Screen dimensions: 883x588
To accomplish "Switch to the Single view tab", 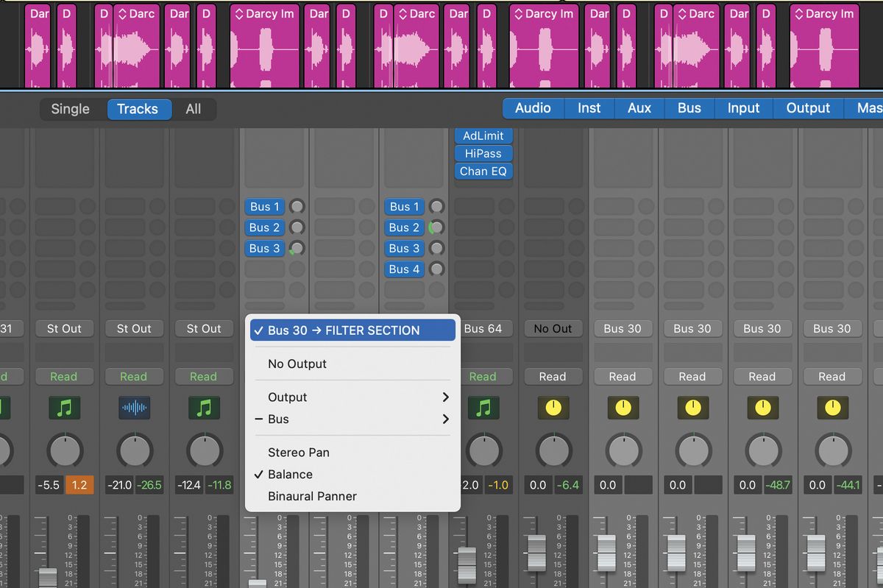I will (70, 109).
